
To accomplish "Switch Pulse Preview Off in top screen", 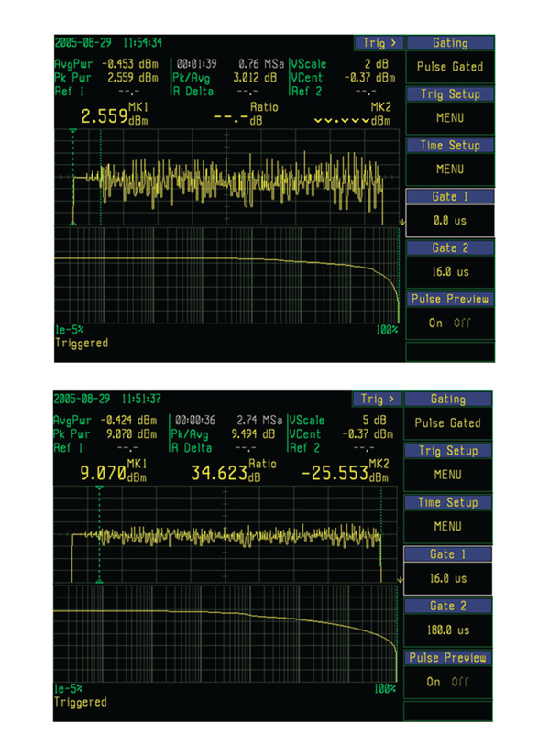I will [x=464, y=323].
